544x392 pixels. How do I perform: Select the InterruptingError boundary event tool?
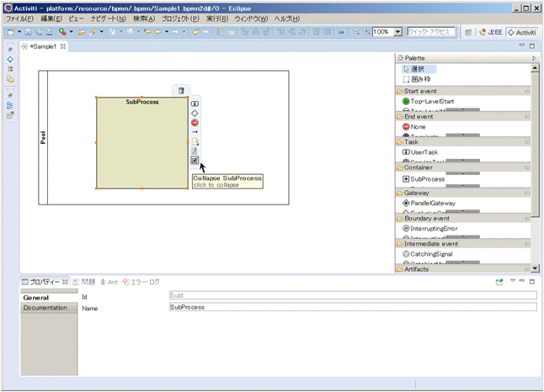click(x=432, y=229)
